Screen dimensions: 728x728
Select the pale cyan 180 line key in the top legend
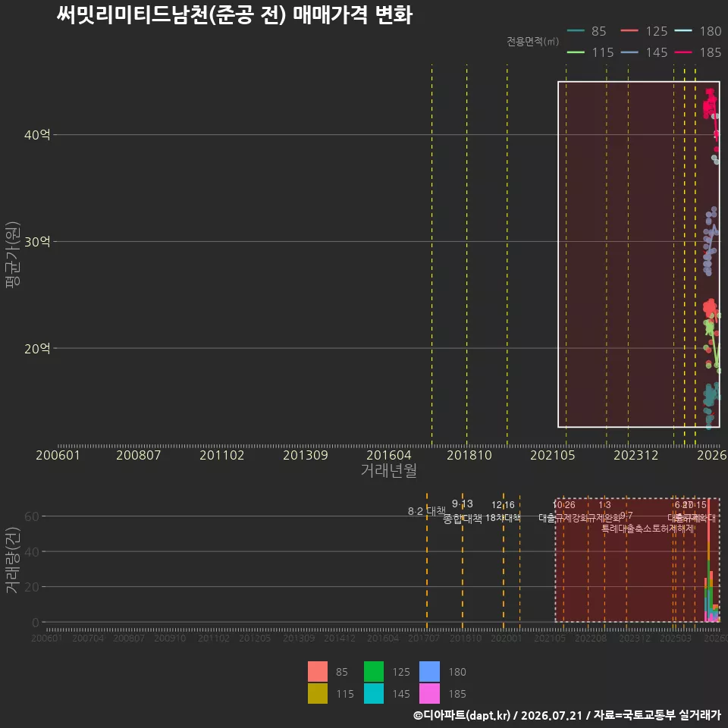[x=683, y=31]
